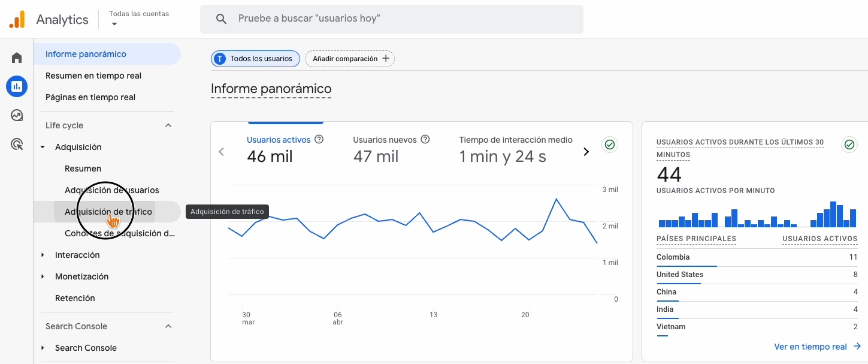The width and height of the screenshot is (868, 364).
Task: Open the Advertising icon in sidebar
Action: tap(17, 144)
